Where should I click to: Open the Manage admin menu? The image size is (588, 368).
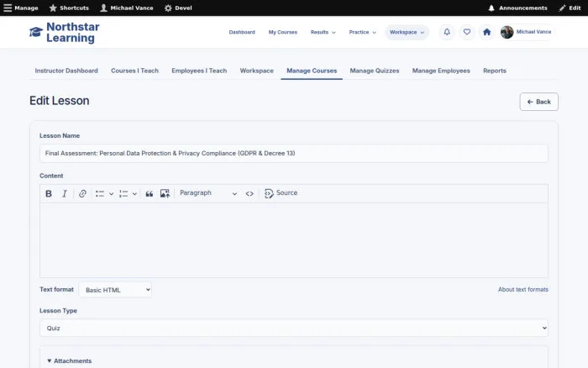point(21,8)
